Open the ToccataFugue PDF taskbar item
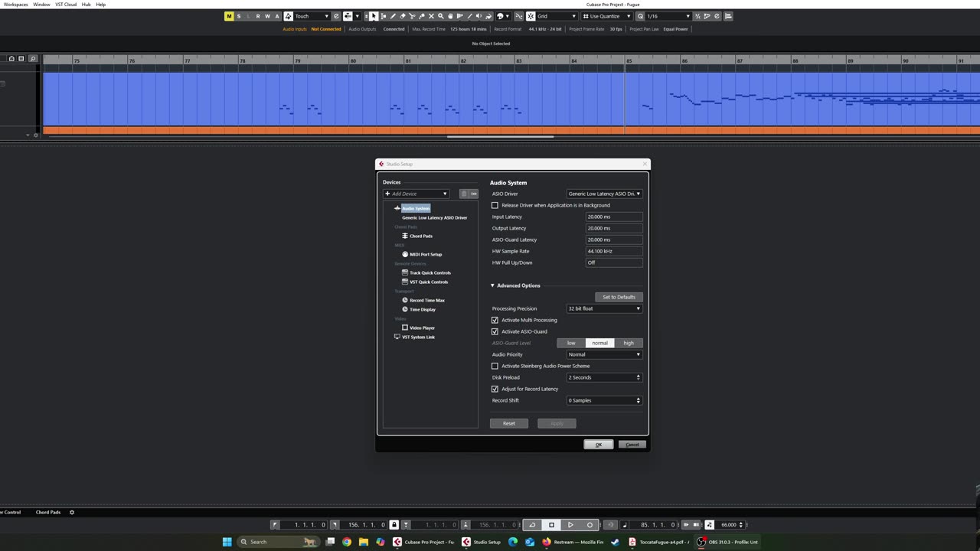Image resolution: width=980 pixels, height=551 pixels. coord(659,542)
